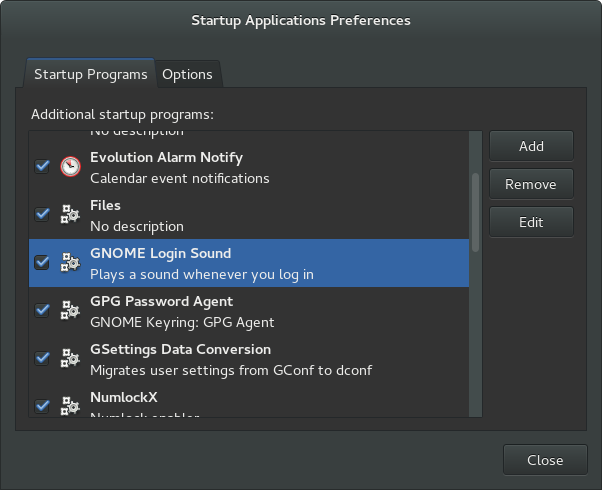Uncheck the GPG Password Agent checkbox
Image resolution: width=602 pixels, height=490 pixels.
point(42,310)
